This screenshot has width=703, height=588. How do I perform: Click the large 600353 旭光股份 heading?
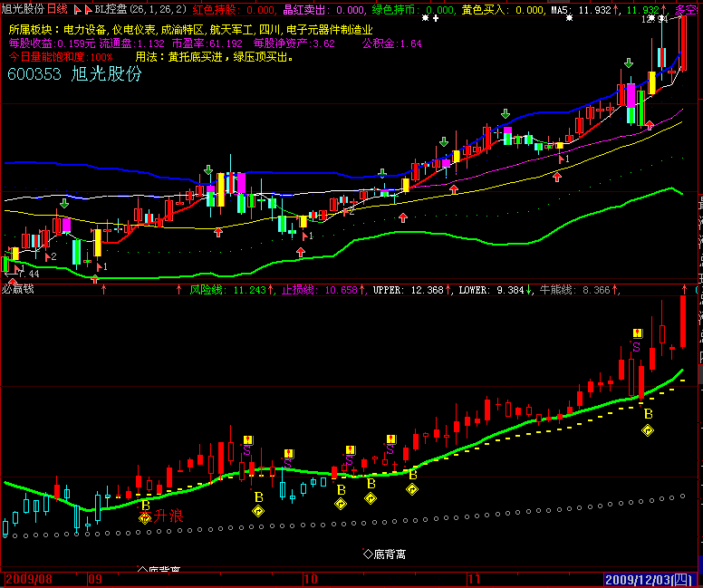coord(74,74)
